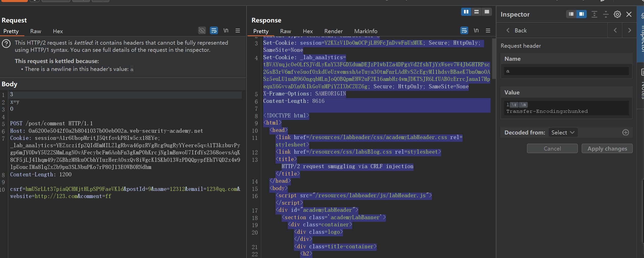This screenshot has height=258, width=644.
Task: Click the Host header line in body
Action: 107,131
